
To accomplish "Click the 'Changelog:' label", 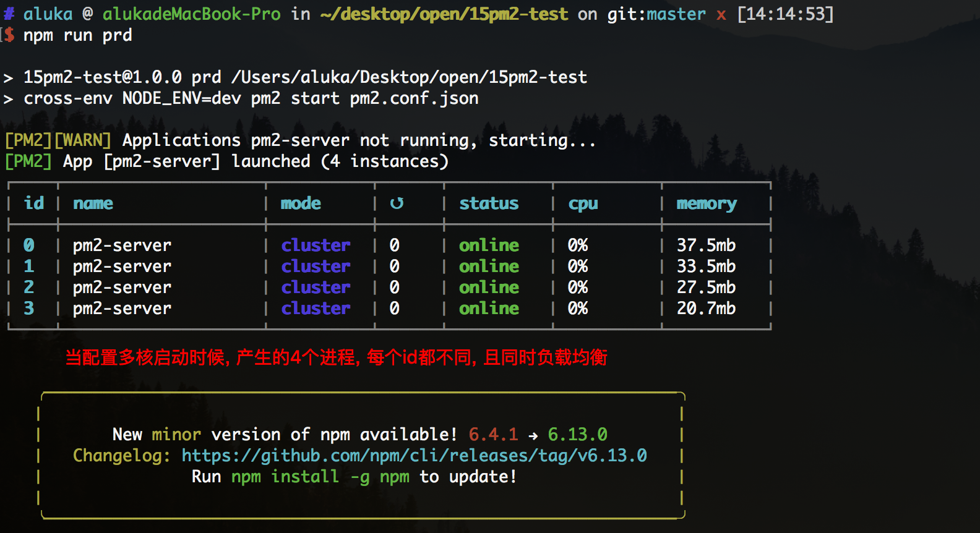I will pyautogui.click(x=122, y=456).
